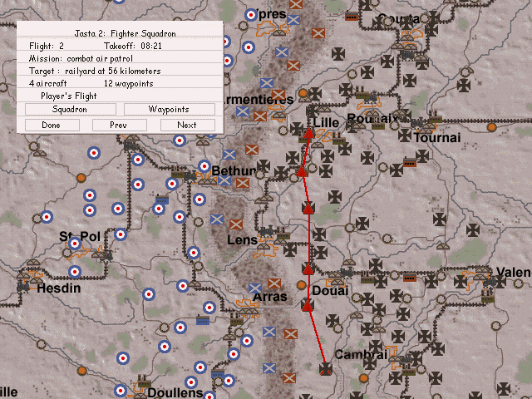Click the Douai city label
Screen dimensions: 532x399
(330, 290)
